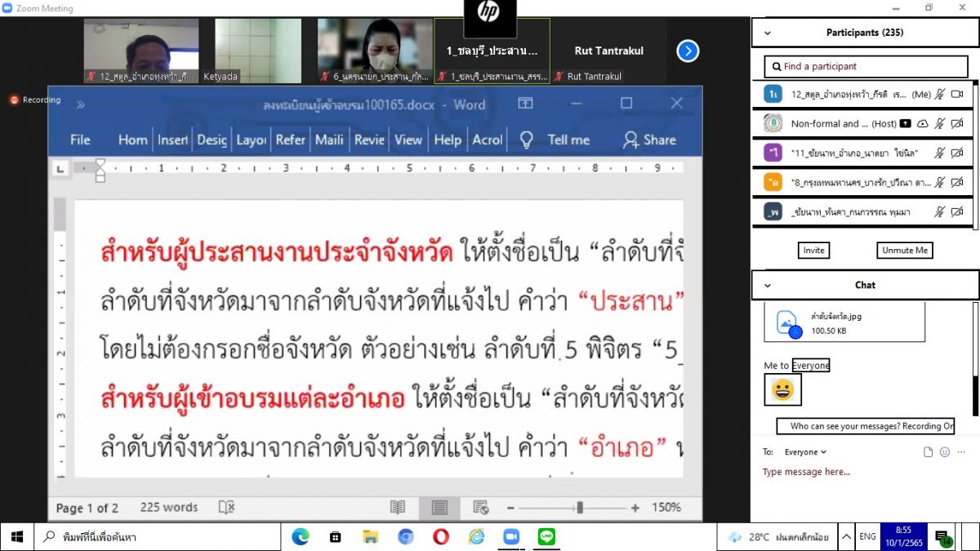Click the Find a participant search field
The width and height of the screenshot is (980, 551).
coord(866,66)
